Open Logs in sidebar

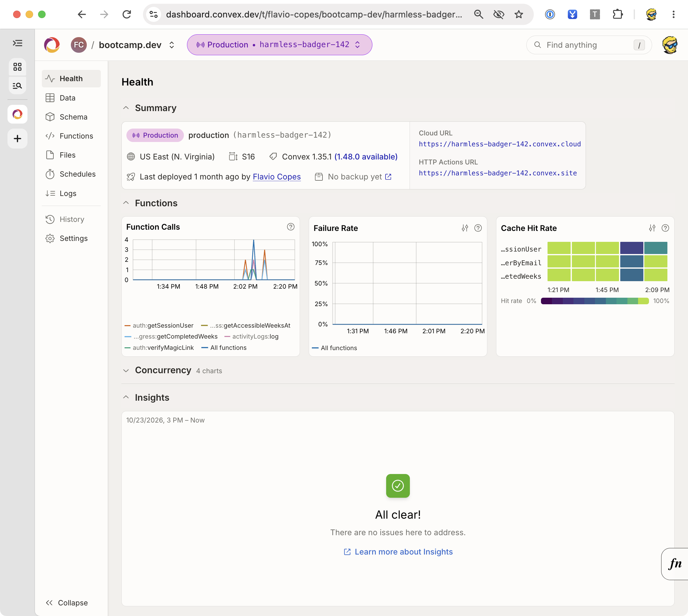click(x=71, y=193)
